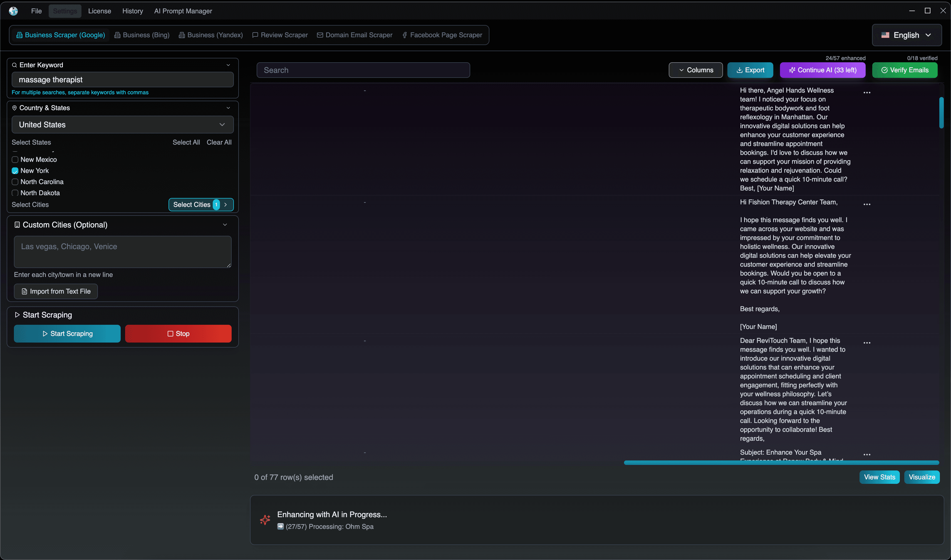Viewport: 951px width, 560px height.
Task: Click the horizontal table scrollbar
Action: tap(781, 463)
